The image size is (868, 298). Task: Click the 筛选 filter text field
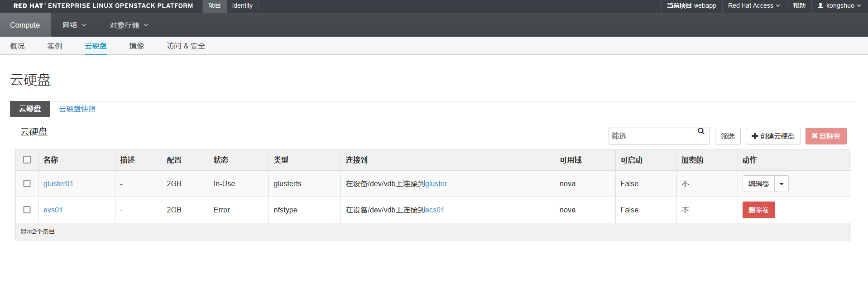click(x=652, y=136)
